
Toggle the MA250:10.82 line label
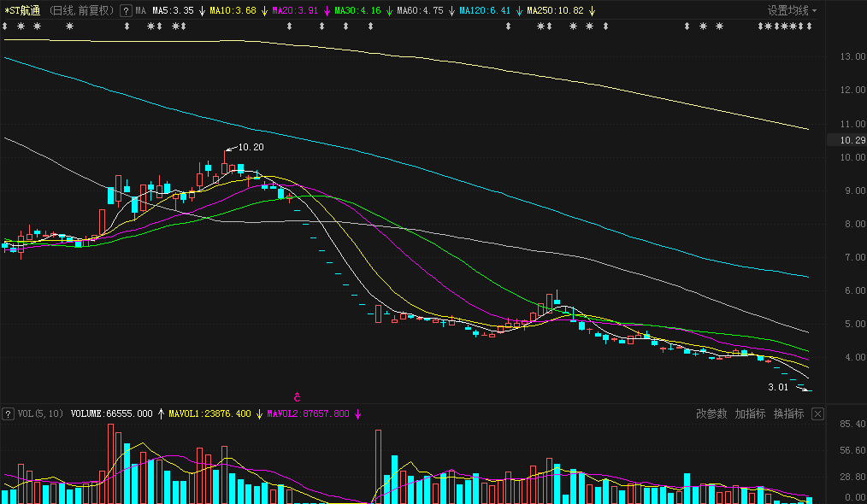click(x=555, y=11)
